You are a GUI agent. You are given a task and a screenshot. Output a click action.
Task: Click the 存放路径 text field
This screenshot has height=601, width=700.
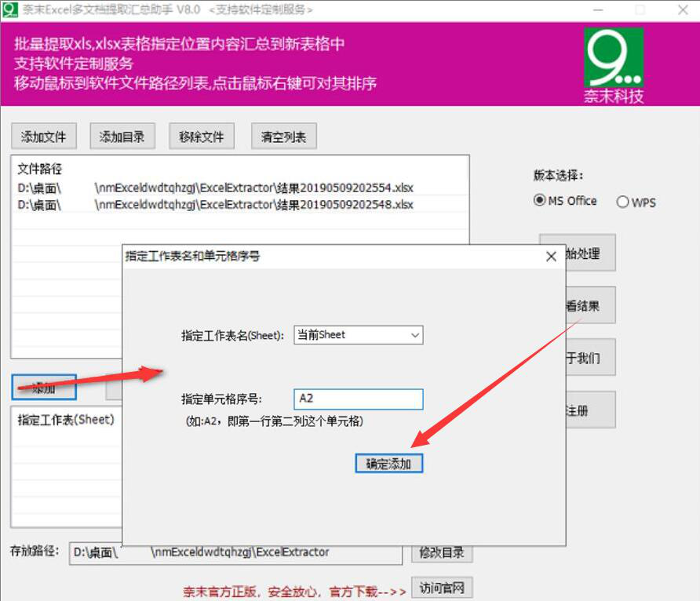pyautogui.click(x=235, y=553)
